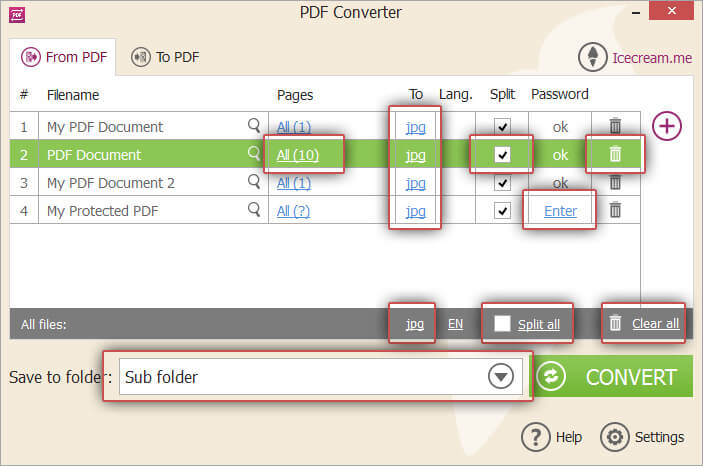Image resolution: width=703 pixels, height=466 pixels.
Task: Click 'Enter' password link for protected PDF
Action: tap(560, 210)
